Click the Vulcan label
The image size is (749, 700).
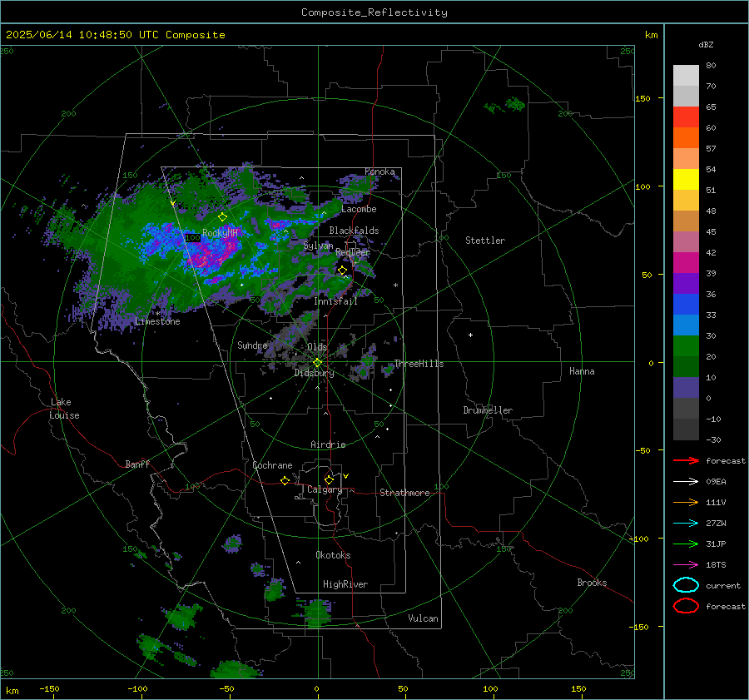click(423, 618)
